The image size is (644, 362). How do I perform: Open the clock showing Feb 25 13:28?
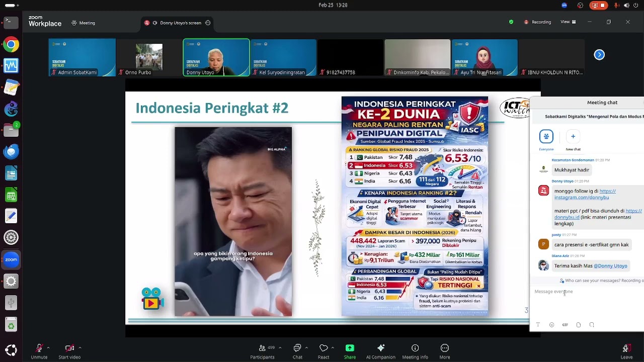333,5
